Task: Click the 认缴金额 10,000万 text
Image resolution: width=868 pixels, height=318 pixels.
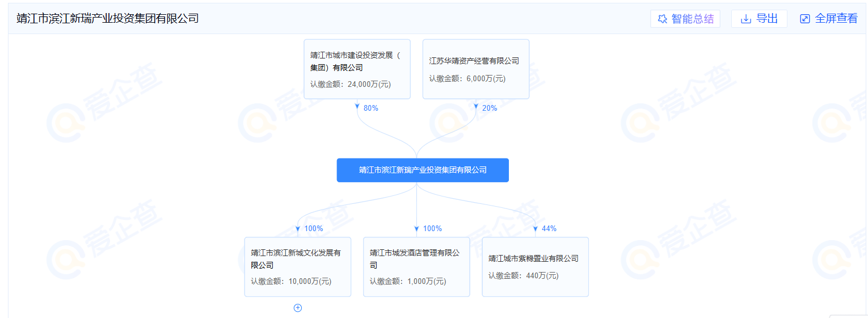Action: point(291,281)
